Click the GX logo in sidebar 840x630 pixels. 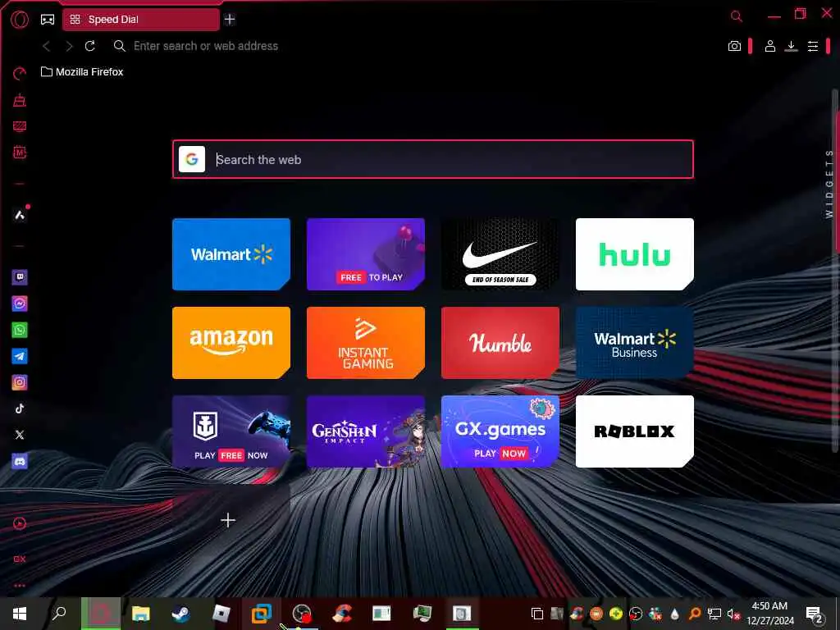tap(20, 559)
